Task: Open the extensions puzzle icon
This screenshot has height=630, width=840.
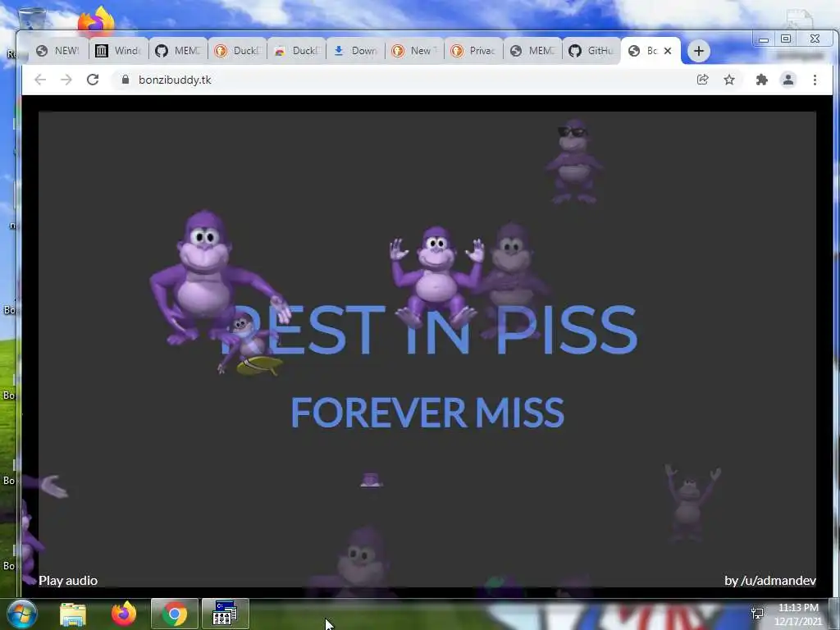Action: coord(761,80)
